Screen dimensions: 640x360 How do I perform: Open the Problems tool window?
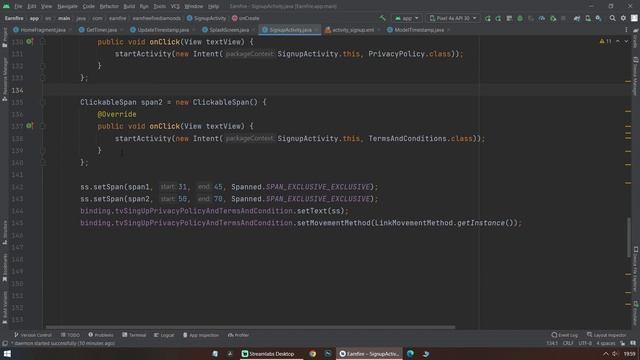(x=101, y=335)
